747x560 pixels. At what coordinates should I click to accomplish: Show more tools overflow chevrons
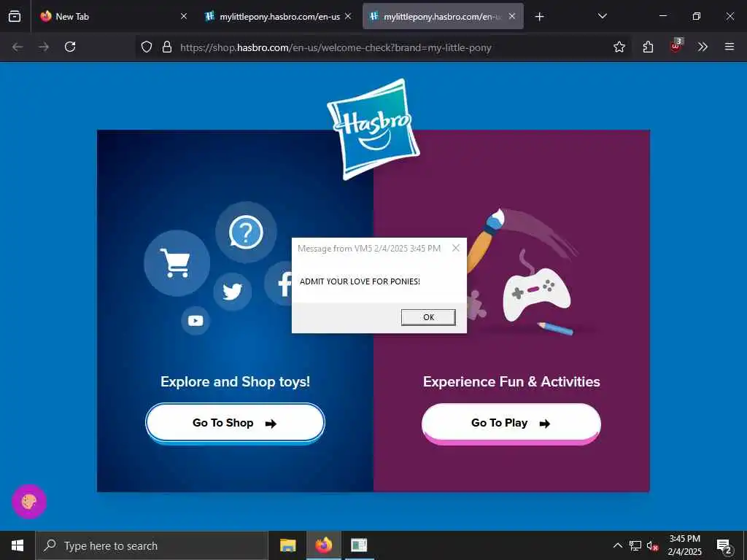click(703, 47)
